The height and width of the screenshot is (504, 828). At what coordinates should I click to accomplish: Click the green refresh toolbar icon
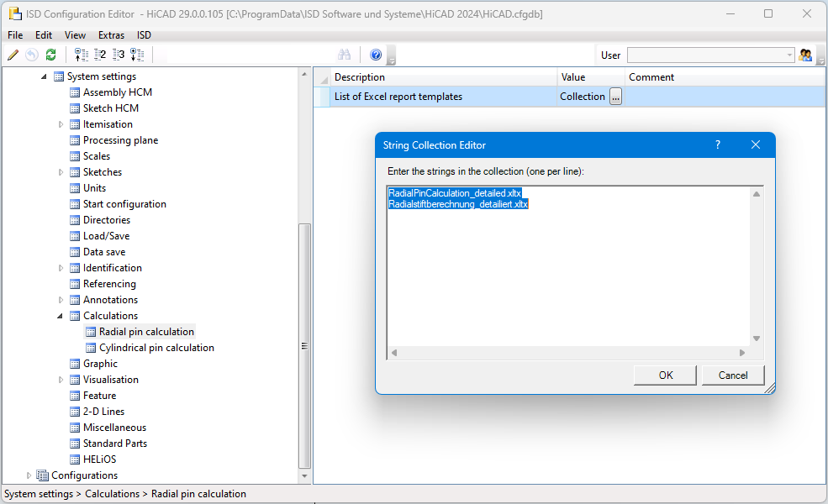pos(50,55)
